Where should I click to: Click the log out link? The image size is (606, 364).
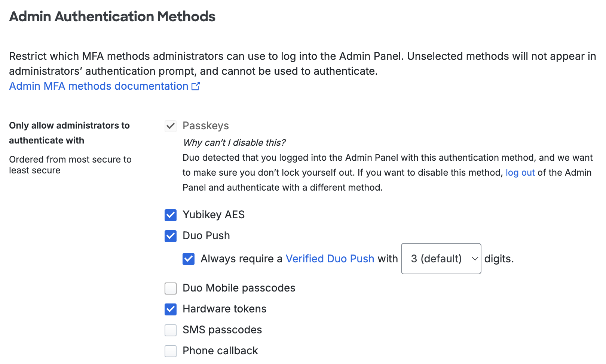click(520, 173)
